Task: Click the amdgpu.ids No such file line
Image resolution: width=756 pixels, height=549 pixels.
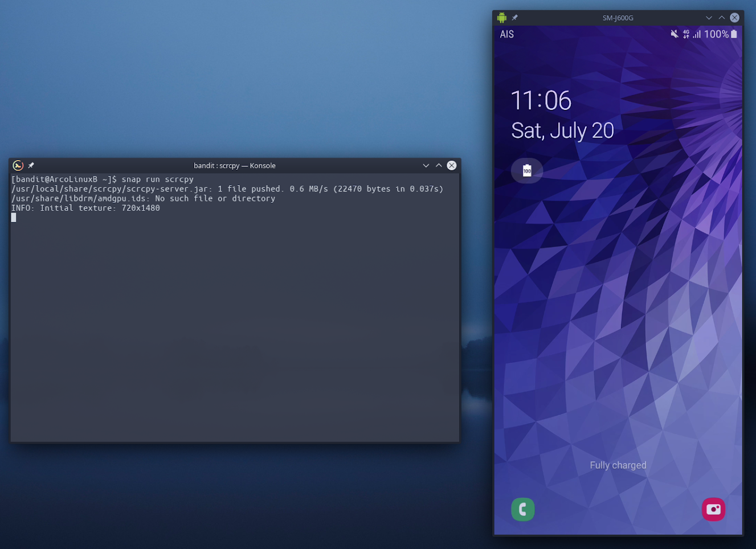Action: [143, 199]
